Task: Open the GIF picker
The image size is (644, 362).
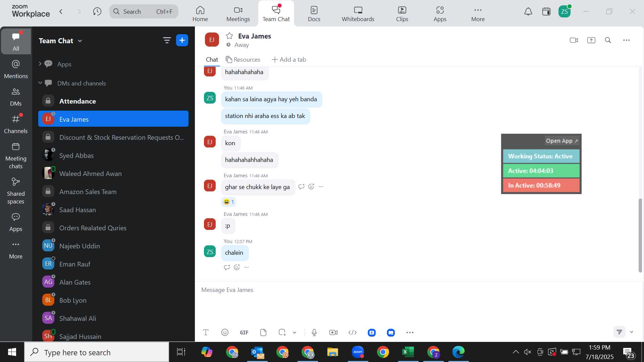Action: click(244, 333)
